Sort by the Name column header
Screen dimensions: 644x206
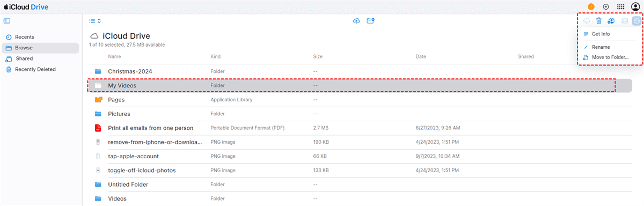[x=114, y=56]
